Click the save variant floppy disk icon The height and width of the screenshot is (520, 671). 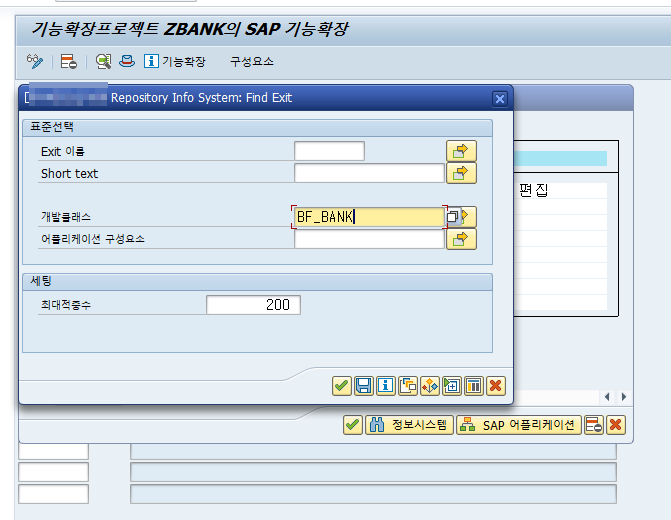[364, 386]
